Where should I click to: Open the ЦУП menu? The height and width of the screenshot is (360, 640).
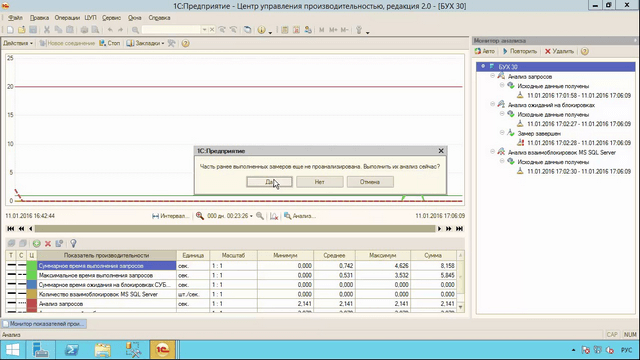coord(90,18)
